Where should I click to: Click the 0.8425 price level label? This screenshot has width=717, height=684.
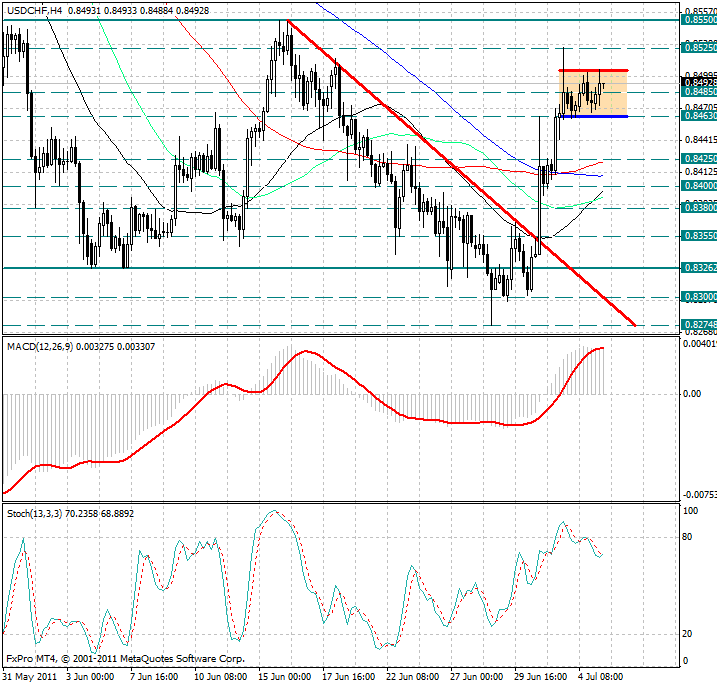click(699, 159)
